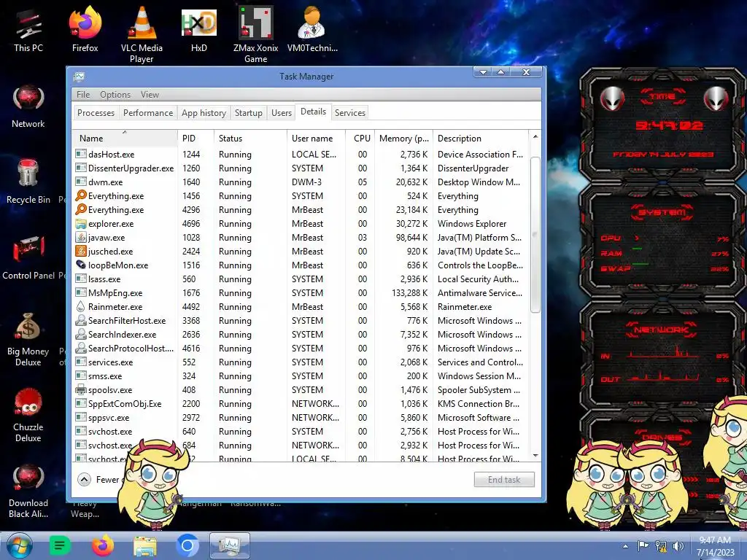Image resolution: width=747 pixels, height=560 pixels.
Task: Open the Network desktop icon
Action: coord(28,107)
